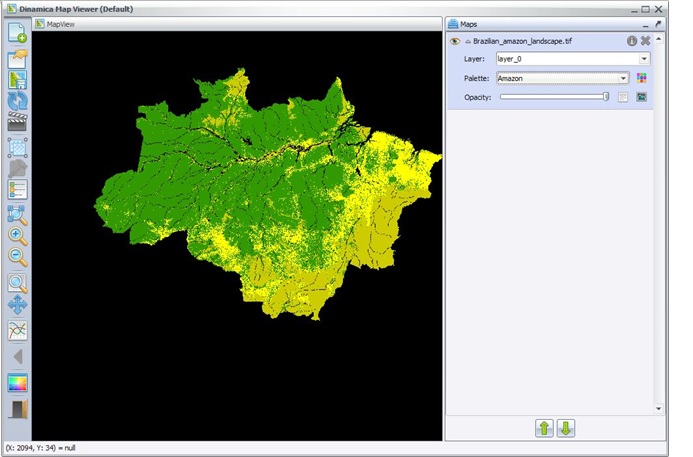
Task: Move map up with green up arrow
Action: point(544,428)
